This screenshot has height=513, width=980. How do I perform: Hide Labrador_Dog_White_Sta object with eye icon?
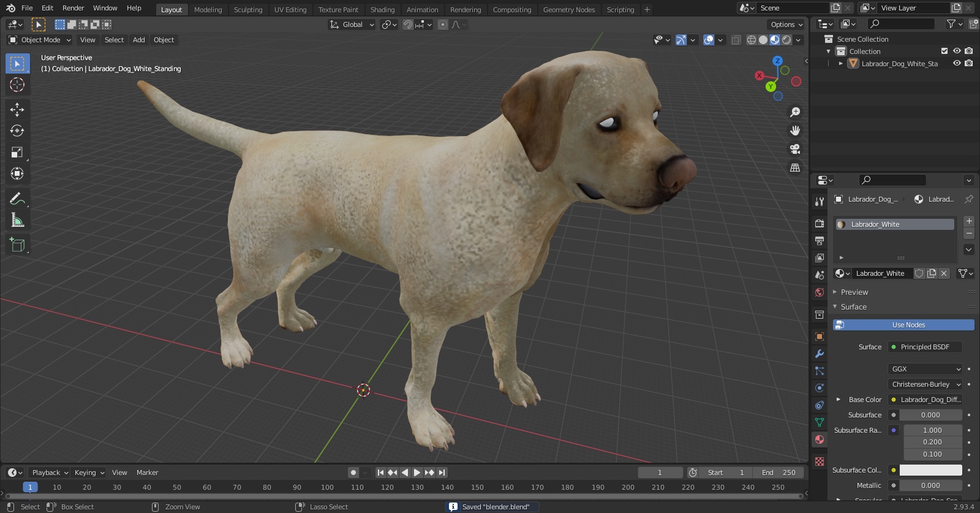coord(957,63)
